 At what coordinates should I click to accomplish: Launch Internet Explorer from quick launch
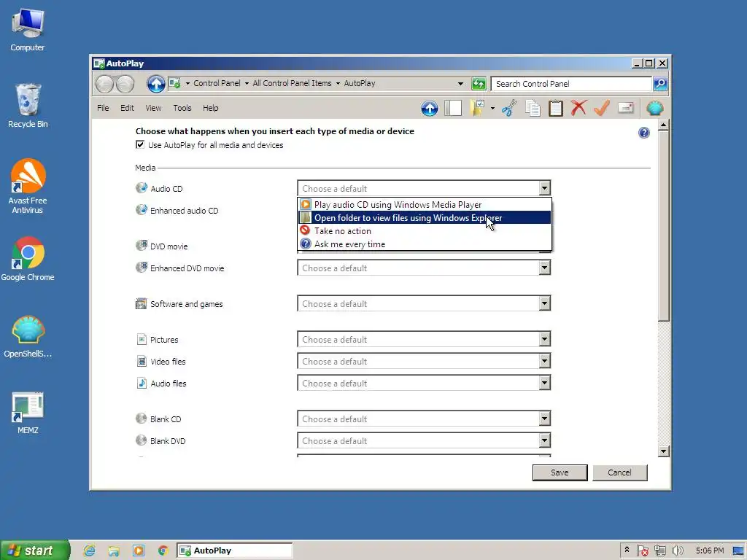[x=89, y=551]
